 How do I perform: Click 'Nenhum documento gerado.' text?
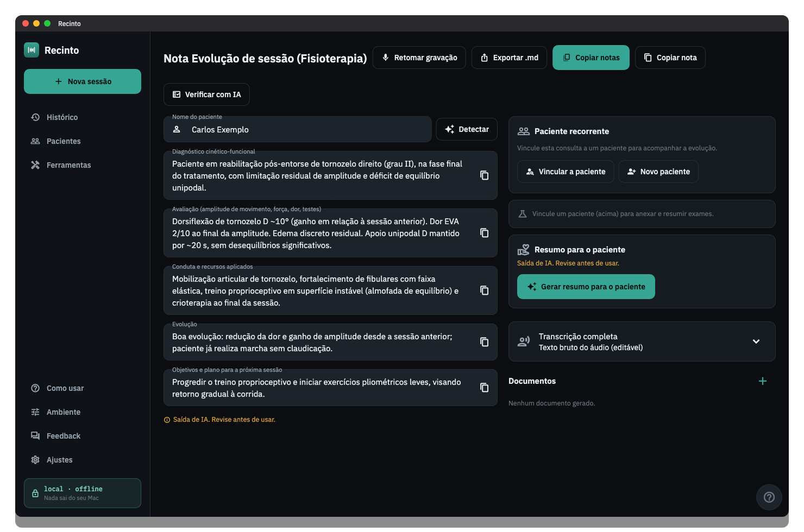(x=551, y=403)
